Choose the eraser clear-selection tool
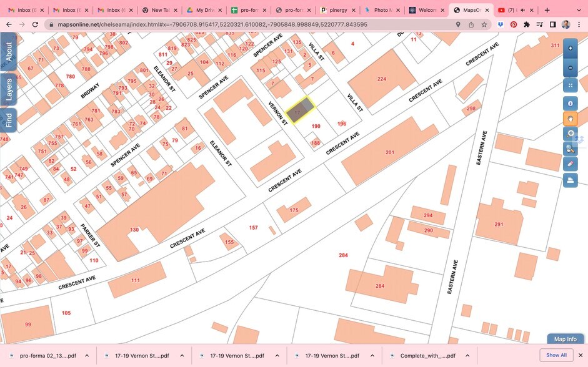Image resolution: width=588 pixels, height=367 pixels. [570, 164]
